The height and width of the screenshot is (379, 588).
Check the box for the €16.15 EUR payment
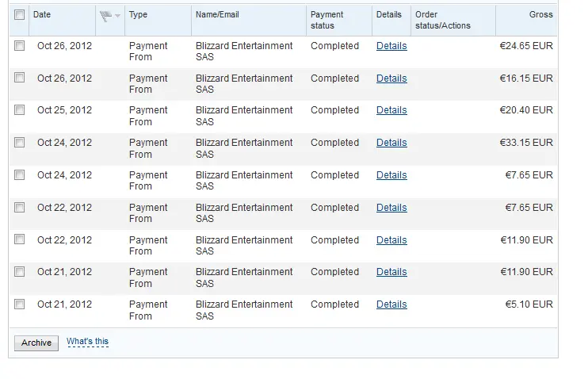20,78
